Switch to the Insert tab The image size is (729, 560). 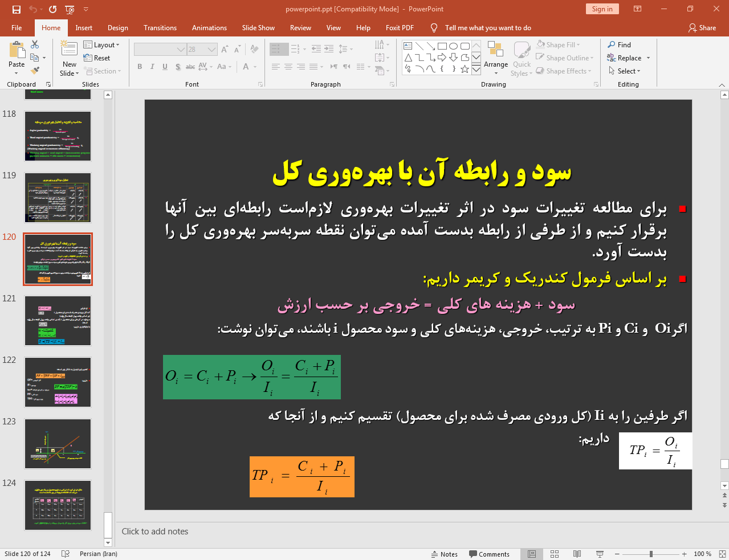84,27
